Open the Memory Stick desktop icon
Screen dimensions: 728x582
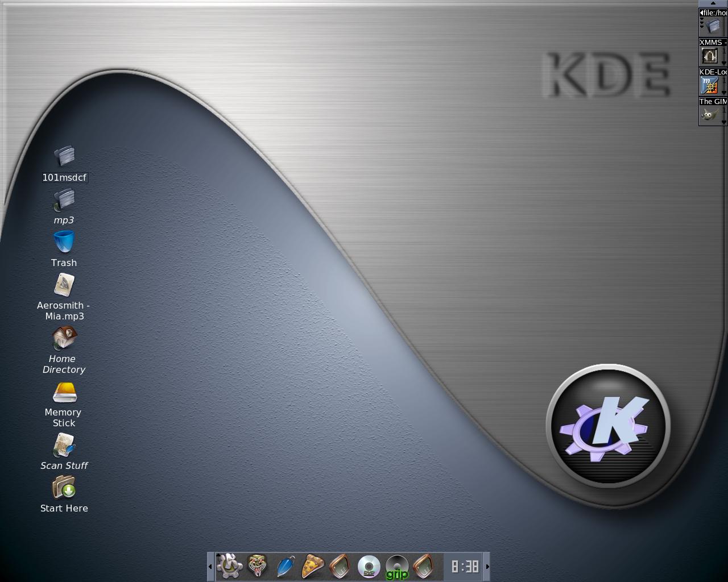[64, 393]
